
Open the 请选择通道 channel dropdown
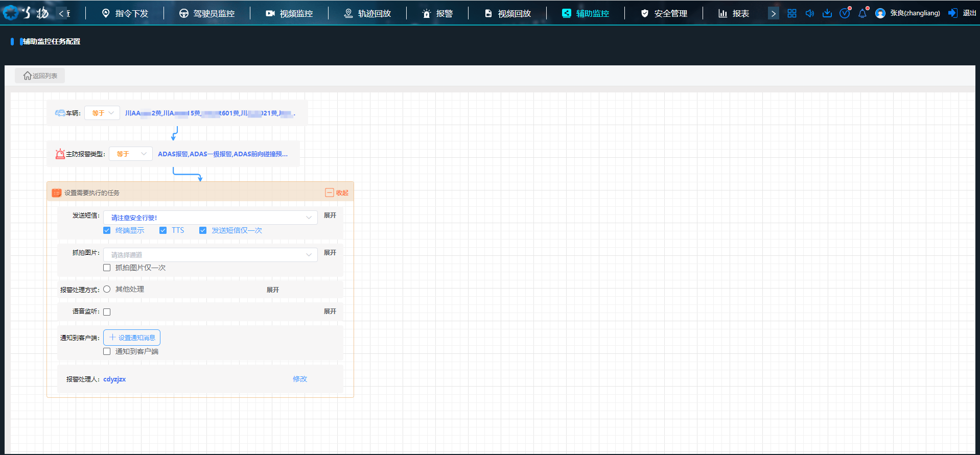pos(211,255)
